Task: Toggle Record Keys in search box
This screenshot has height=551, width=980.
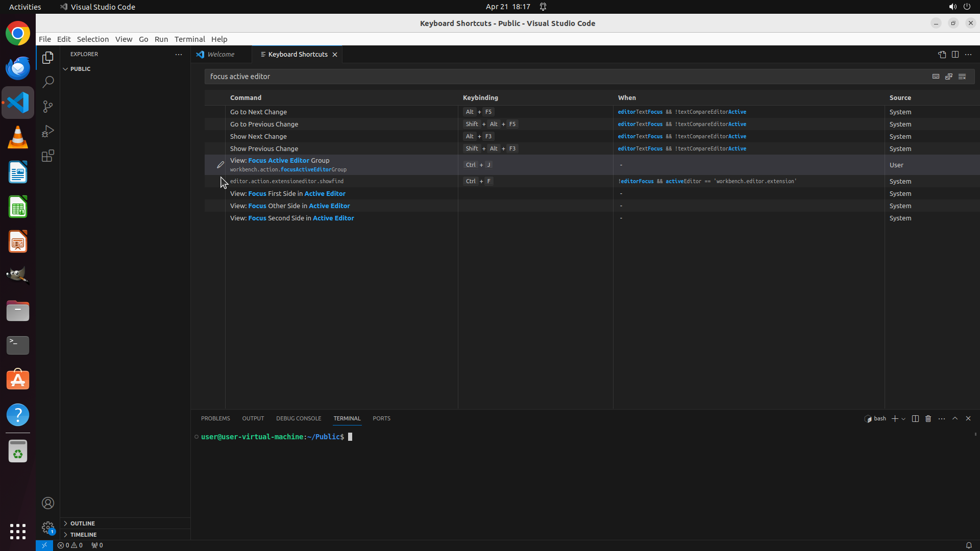Action: click(936, 77)
